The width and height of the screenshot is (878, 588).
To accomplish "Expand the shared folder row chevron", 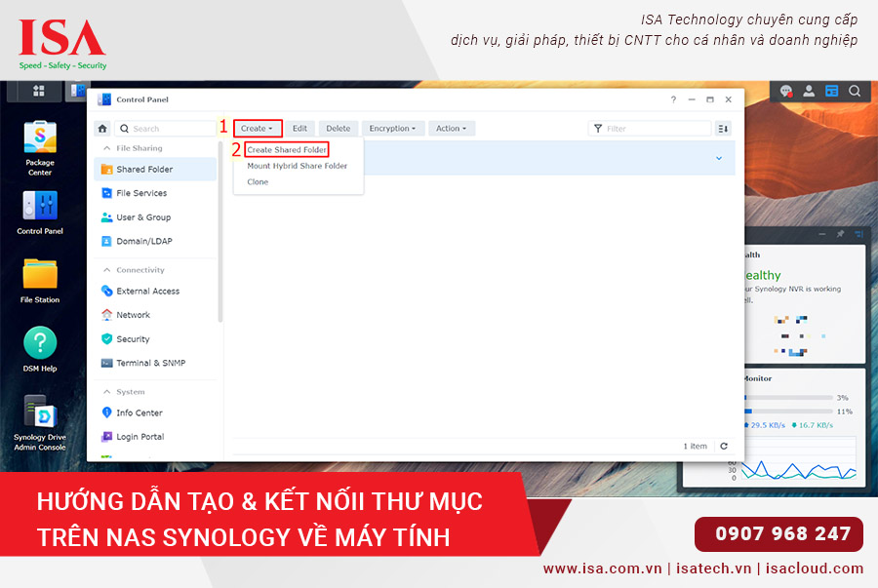I will coord(719,158).
